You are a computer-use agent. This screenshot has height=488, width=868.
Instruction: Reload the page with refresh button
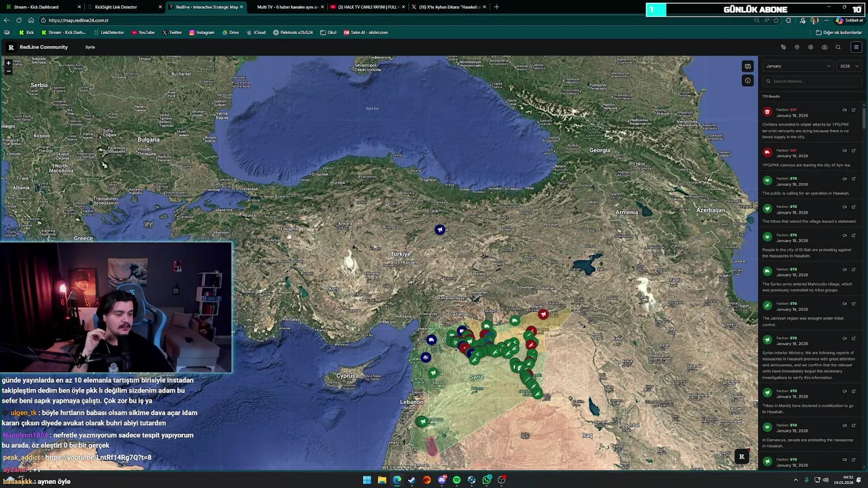coord(19,20)
